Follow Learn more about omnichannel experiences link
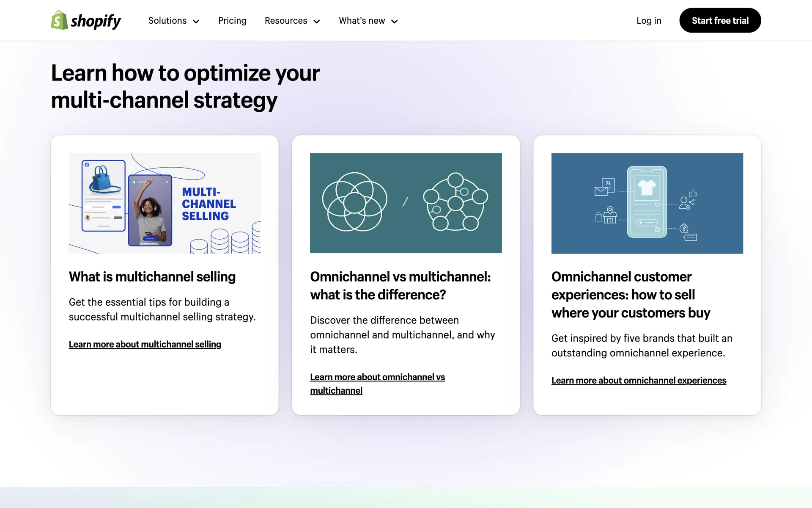 click(638, 381)
